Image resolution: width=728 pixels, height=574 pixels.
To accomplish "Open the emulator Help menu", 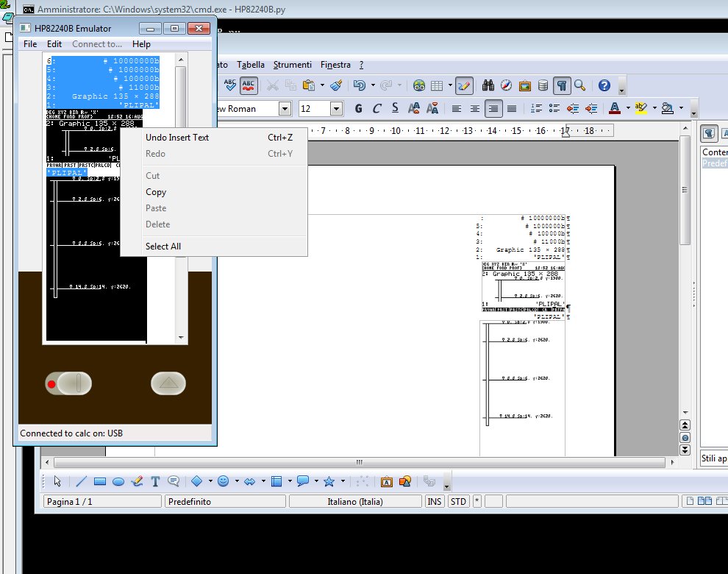I will point(141,44).
